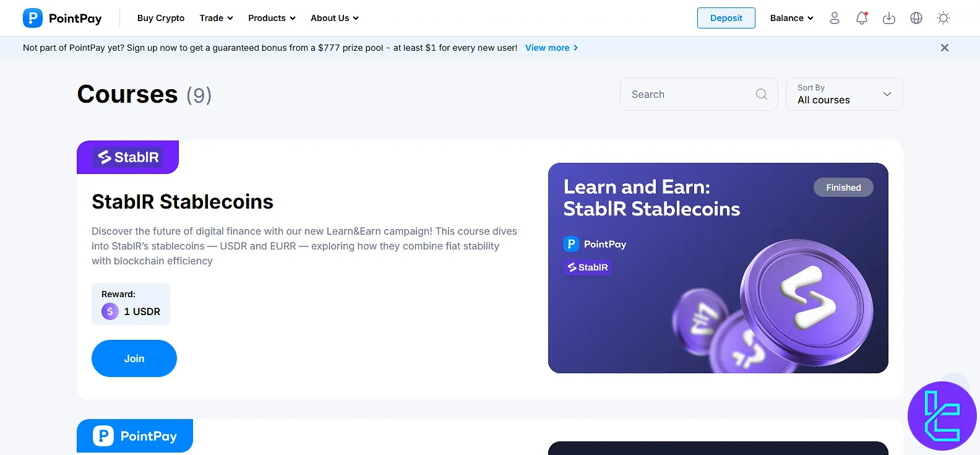The image size is (980, 455).
Task: Click the download app icon
Action: click(x=889, y=18)
